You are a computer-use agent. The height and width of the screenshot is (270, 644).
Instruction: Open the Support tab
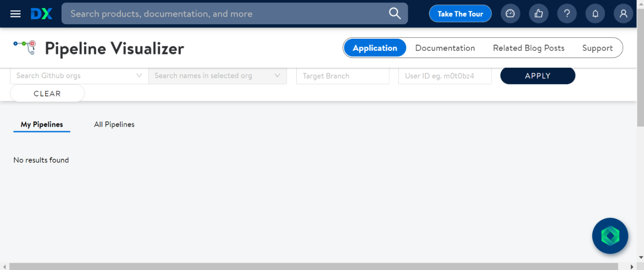[x=597, y=48]
